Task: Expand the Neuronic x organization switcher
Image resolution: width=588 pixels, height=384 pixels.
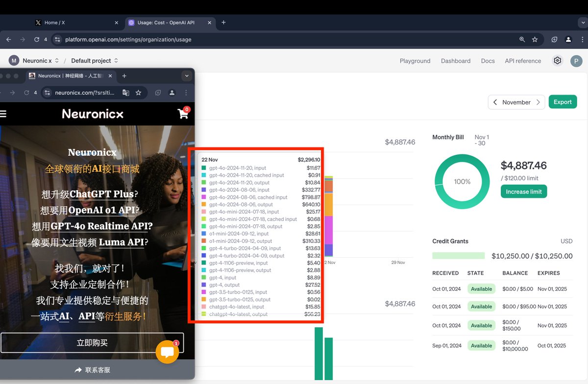Action: pos(41,61)
